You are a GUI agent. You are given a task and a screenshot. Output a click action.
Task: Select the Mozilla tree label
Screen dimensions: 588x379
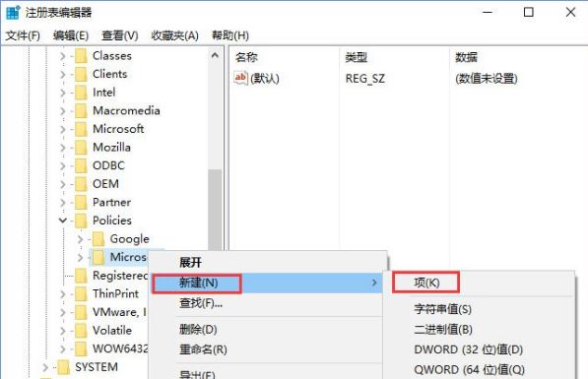111,148
